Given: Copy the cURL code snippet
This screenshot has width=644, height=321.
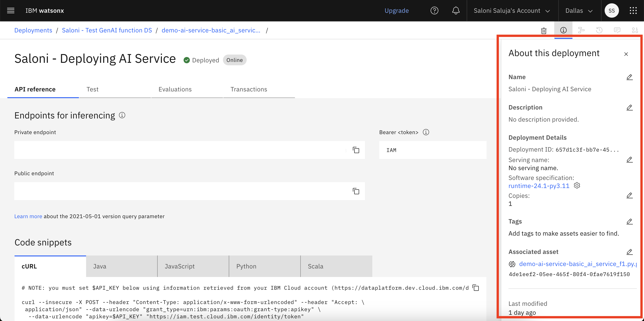Looking at the screenshot, I should pos(475,288).
